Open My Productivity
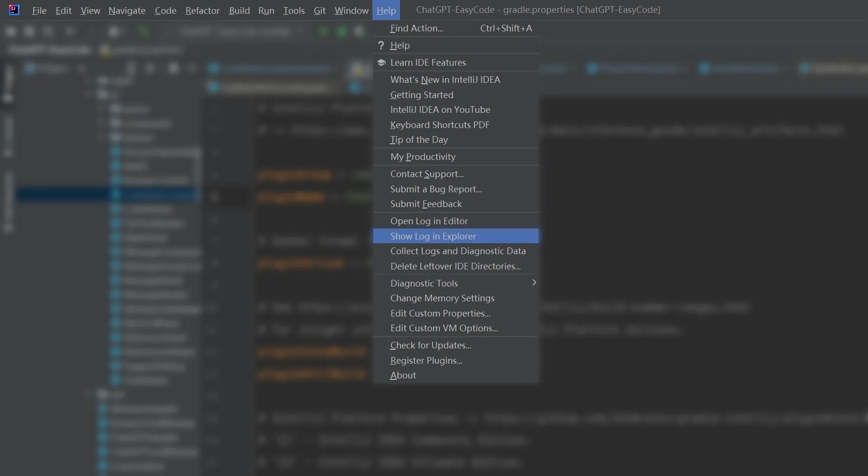 (x=456, y=157)
